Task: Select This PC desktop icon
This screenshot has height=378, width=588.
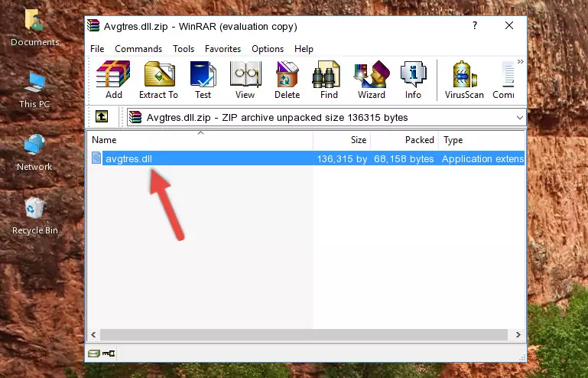Action: click(34, 90)
